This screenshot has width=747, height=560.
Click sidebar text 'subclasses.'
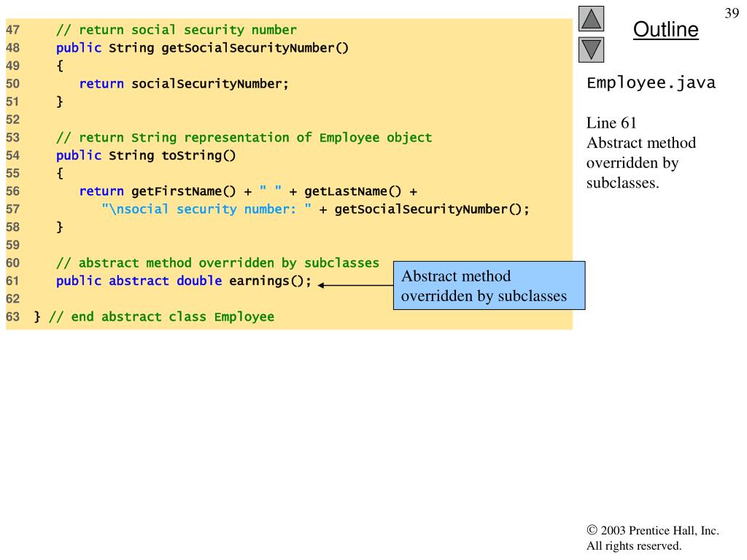pos(623,183)
